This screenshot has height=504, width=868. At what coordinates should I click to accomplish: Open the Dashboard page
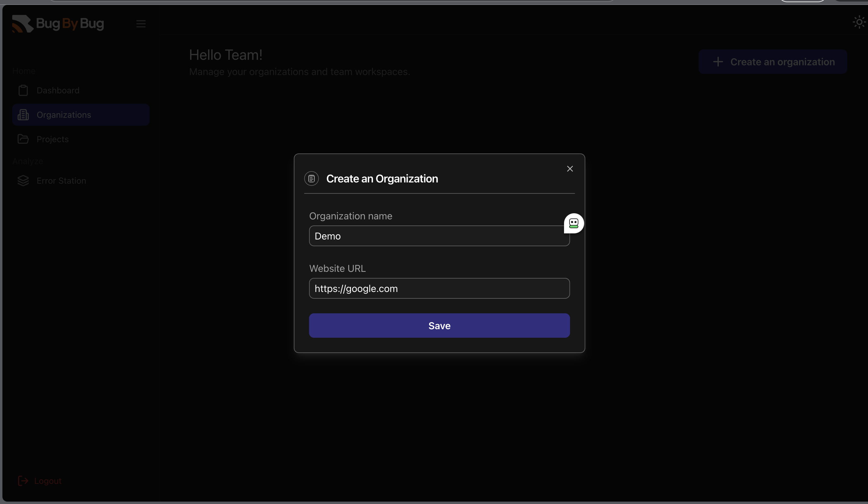(57, 90)
